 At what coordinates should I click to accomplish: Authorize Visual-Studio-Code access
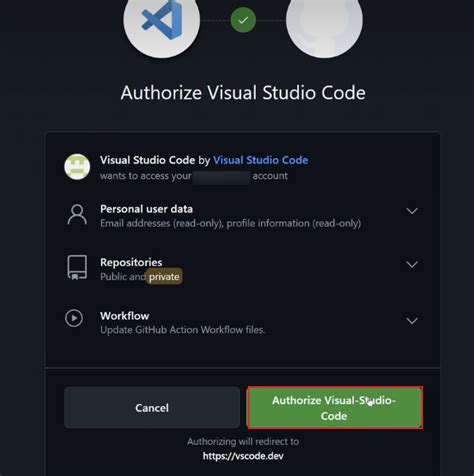click(x=335, y=408)
